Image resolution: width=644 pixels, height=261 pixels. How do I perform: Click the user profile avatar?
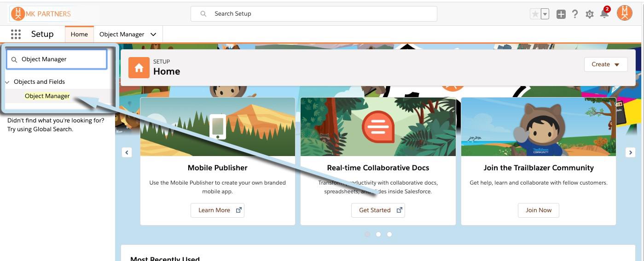pyautogui.click(x=625, y=13)
